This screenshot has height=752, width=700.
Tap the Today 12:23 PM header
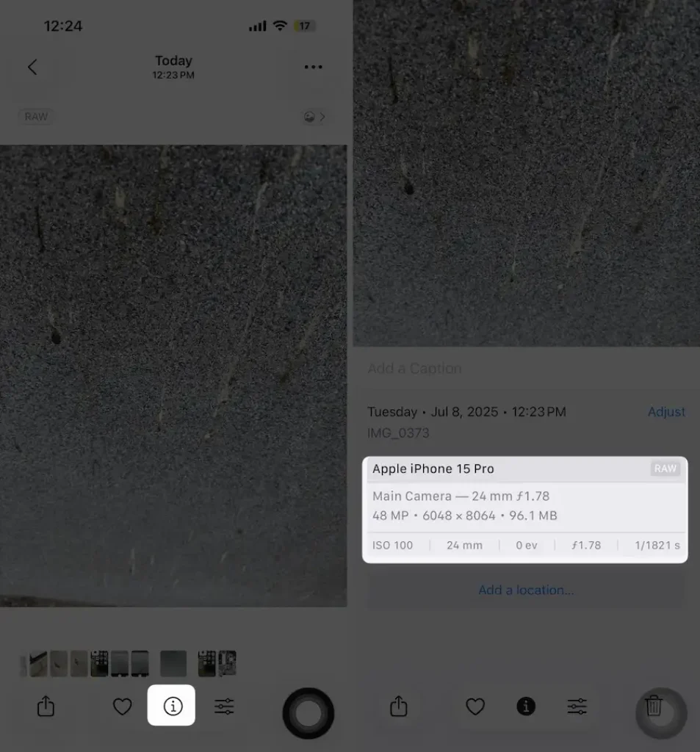point(173,67)
